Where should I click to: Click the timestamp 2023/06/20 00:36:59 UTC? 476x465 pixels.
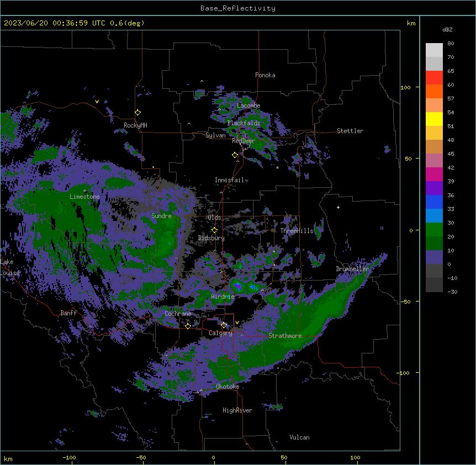pyautogui.click(x=55, y=23)
